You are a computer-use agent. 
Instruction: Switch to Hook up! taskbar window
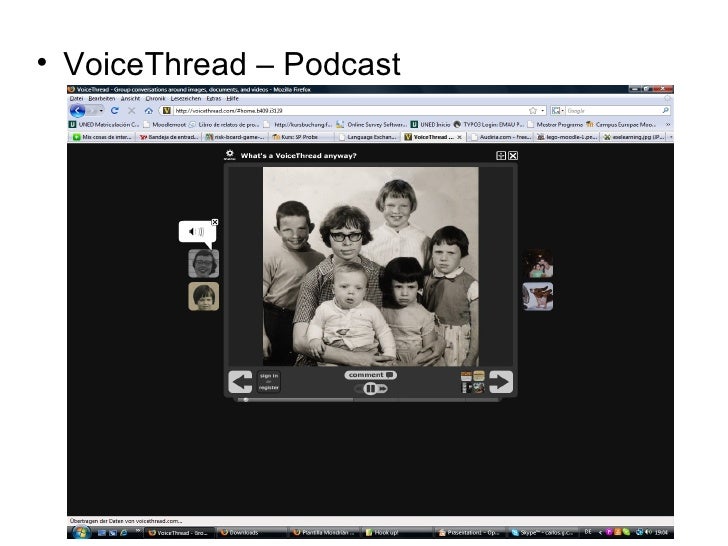point(396,533)
